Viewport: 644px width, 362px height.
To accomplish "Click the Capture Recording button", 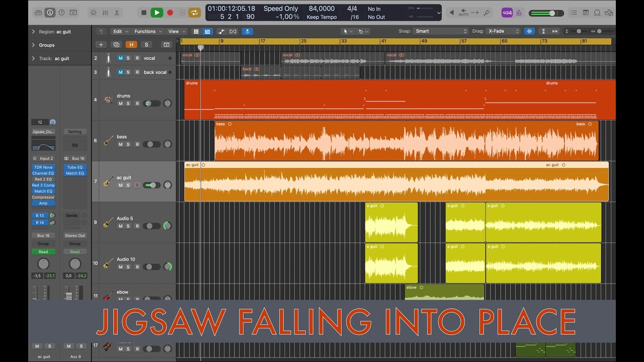I will point(182,13).
